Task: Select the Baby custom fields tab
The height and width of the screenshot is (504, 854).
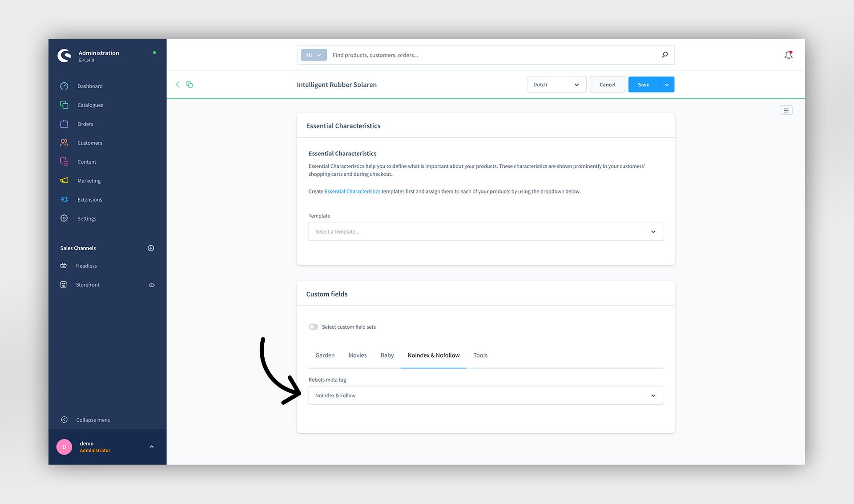Action: coord(387,355)
